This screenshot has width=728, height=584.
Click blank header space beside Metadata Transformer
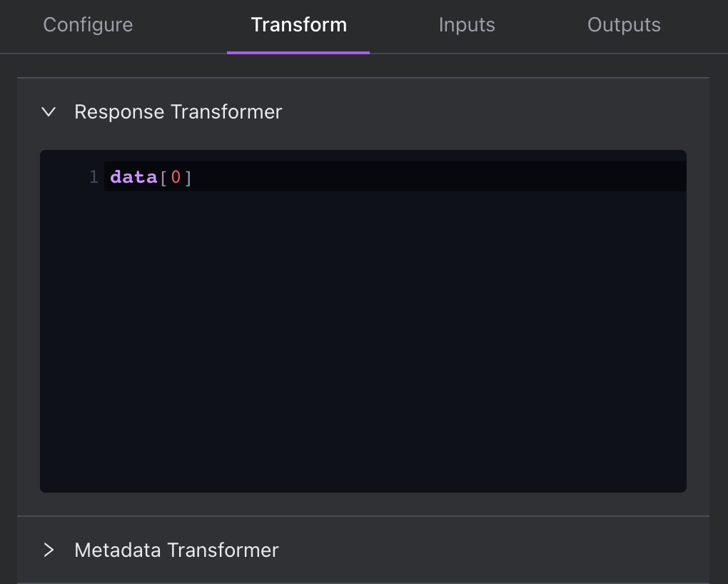coord(500,550)
